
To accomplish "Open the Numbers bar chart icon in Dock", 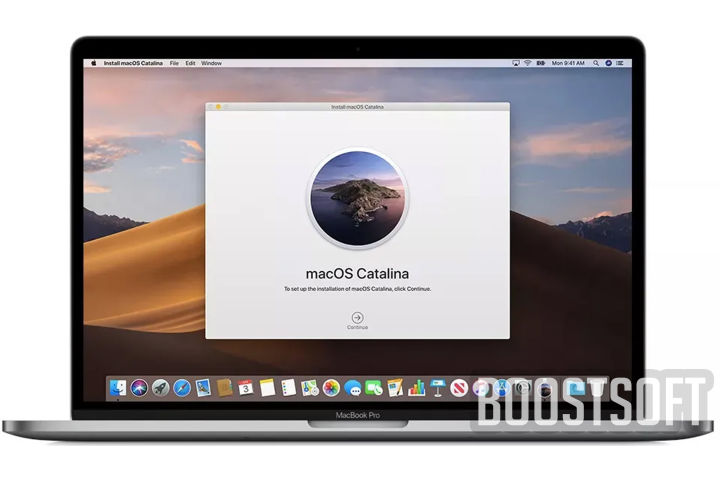I will point(416,388).
